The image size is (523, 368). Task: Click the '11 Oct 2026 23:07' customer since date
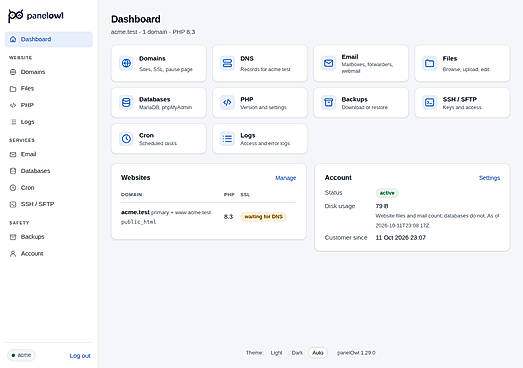click(401, 238)
